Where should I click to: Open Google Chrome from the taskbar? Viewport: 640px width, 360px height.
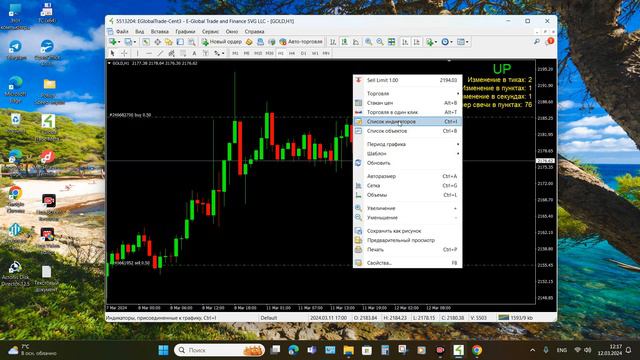(477, 350)
